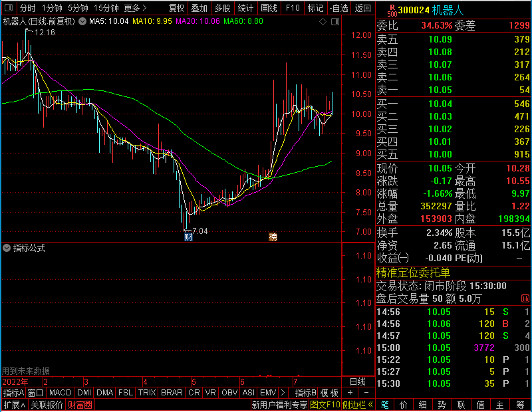Viewport: 532px width, 412px height.
Task: Click the 返回 back button
Action: pos(362,8)
